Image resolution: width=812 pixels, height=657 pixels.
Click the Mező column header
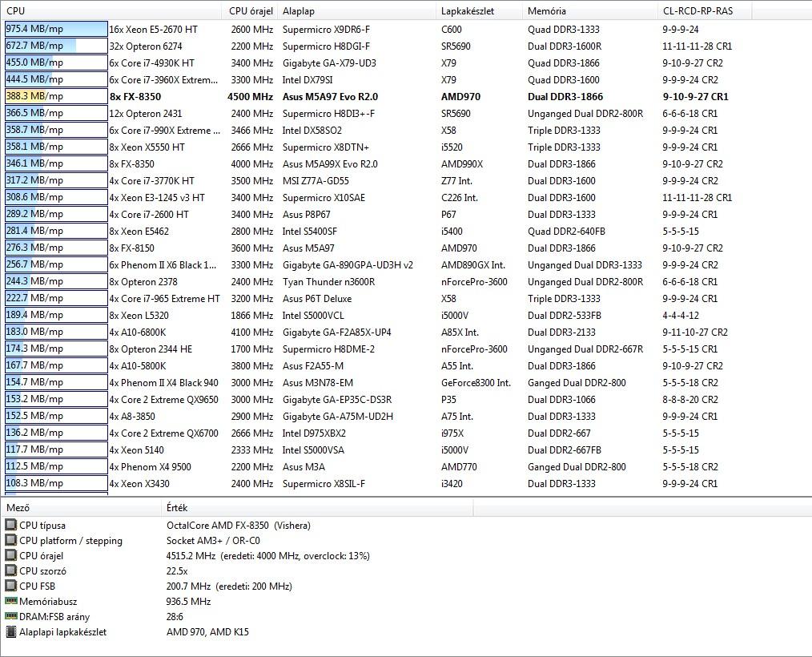[x=82, y=508]
